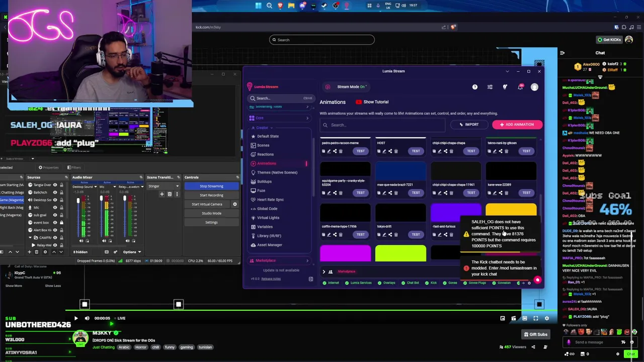Open Lumia Stream settings sliders icon
The width and height of the screenshot is (644, 362).
click(490, 87)
